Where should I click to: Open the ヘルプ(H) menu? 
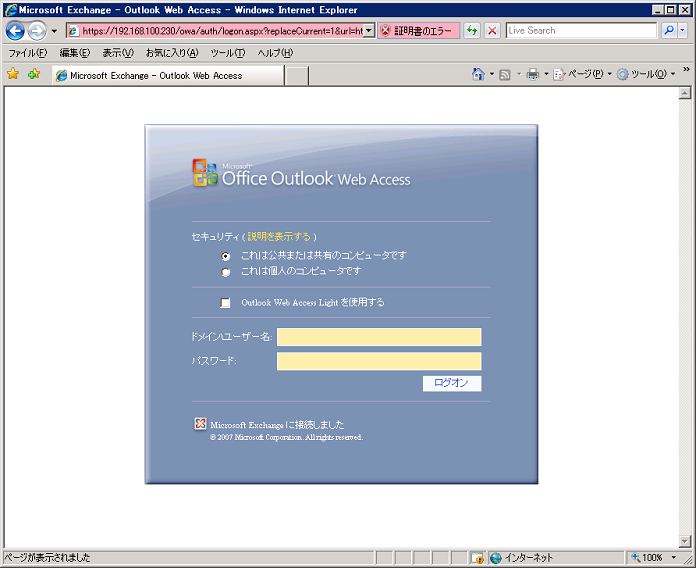(275, 53)
